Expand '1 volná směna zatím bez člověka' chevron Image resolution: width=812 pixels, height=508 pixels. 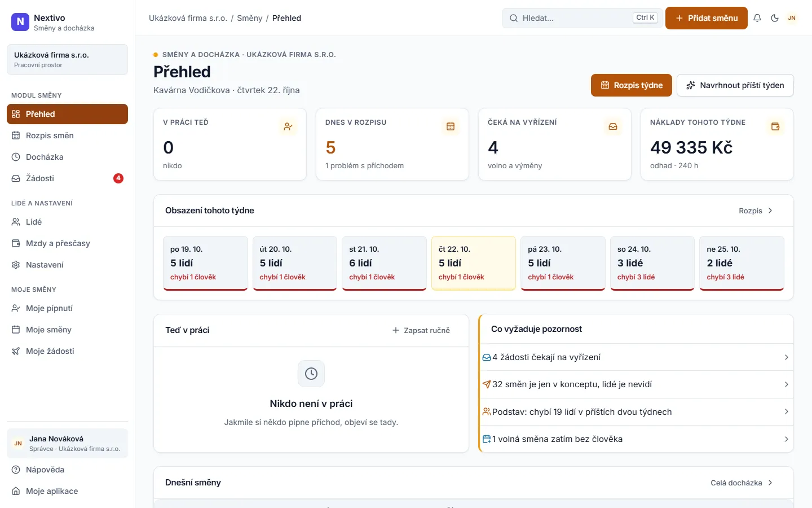pyautogui.click(x=786, y=439)
